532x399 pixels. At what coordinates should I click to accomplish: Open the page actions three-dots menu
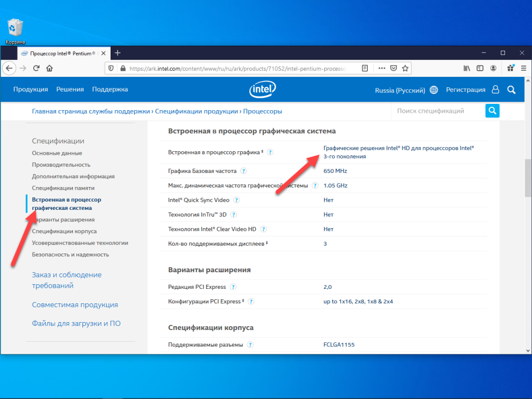[x=382, y=68]
